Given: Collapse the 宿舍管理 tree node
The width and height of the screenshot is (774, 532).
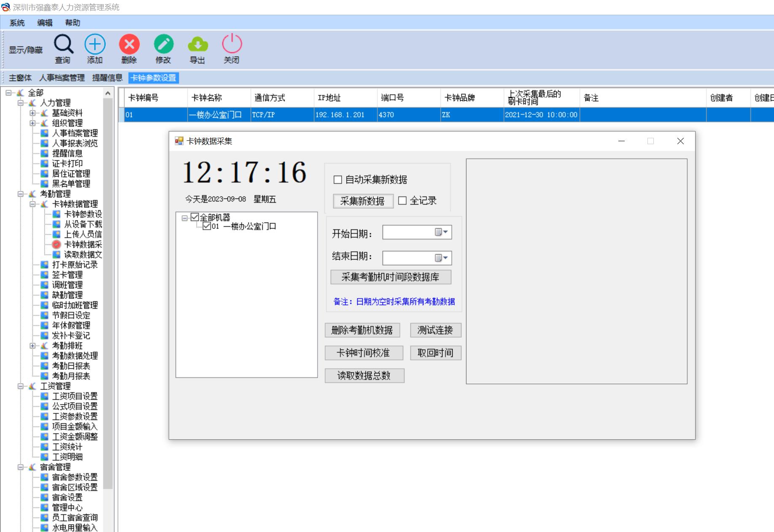Looking at the screenshot, I should coord(20,467).
